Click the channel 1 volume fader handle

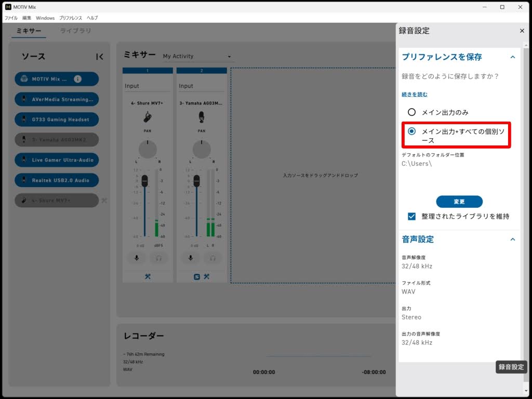(x=145, y=180)
